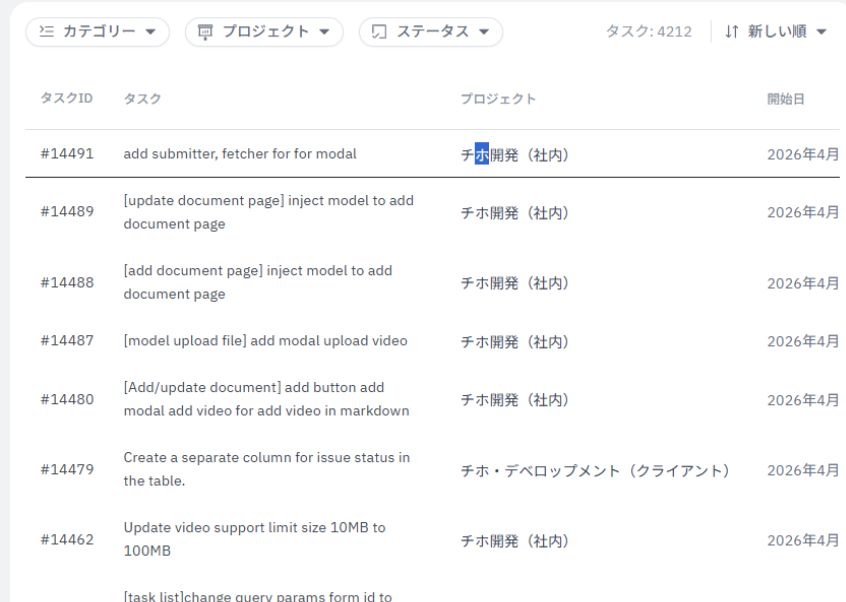
Task: Open "Create a separate column" task
Action: pyautogui.click(x=266, y=469)
